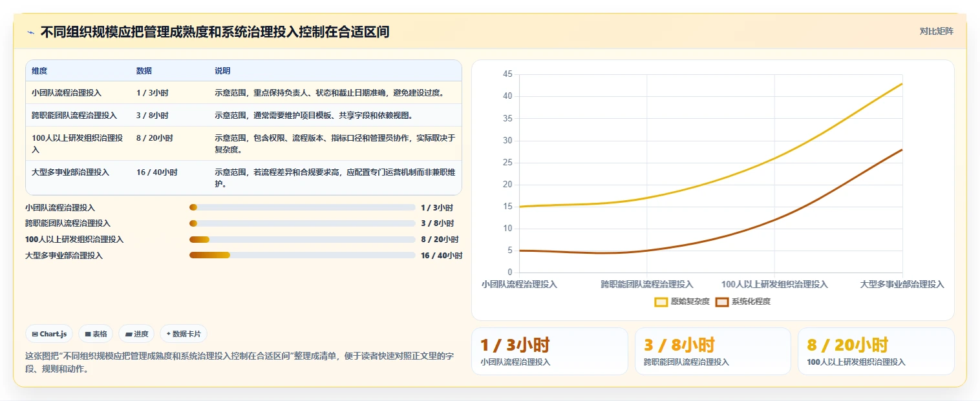This screenshot has width=980, height=401.
Task: Click 100人以上研发组织治理投入 label beside progress bar
Action: coord(74,240)
